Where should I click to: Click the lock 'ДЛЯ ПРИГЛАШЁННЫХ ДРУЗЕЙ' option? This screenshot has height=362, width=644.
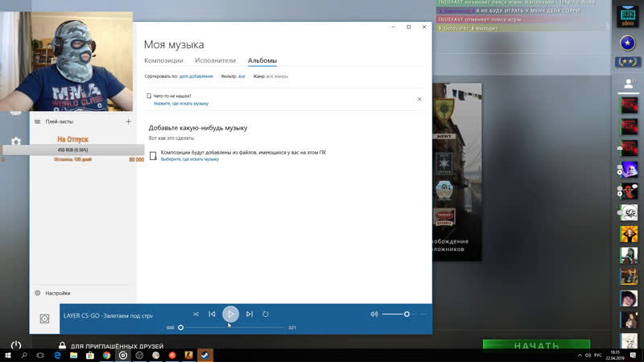click(x=111, y=346)
